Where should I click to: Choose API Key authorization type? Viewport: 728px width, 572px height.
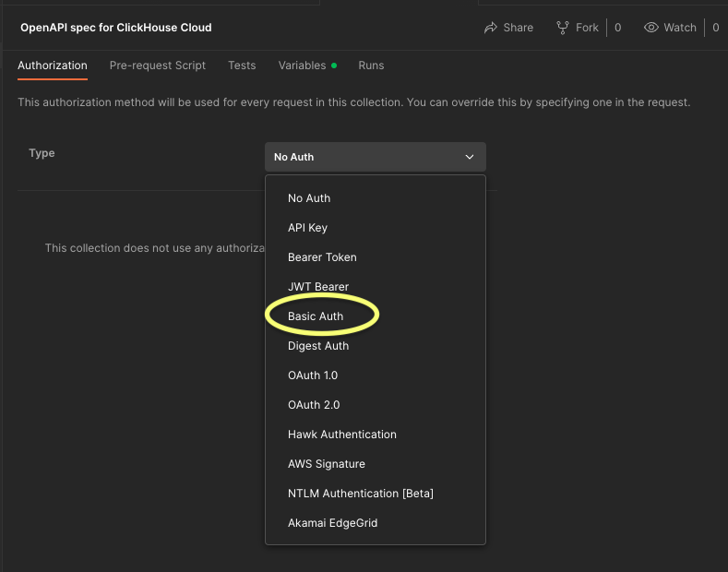[307, 228]
